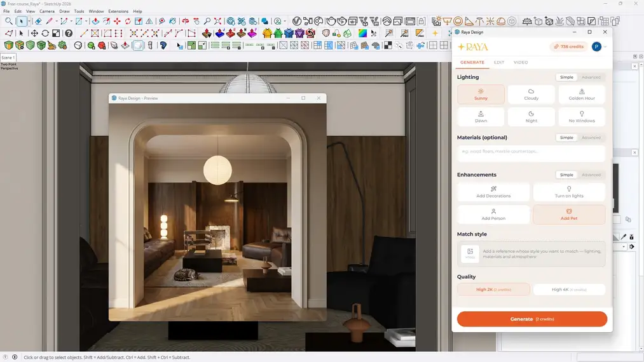
Task: Switch to the VIDEO tab in Raya
Action: coord(521,62)
